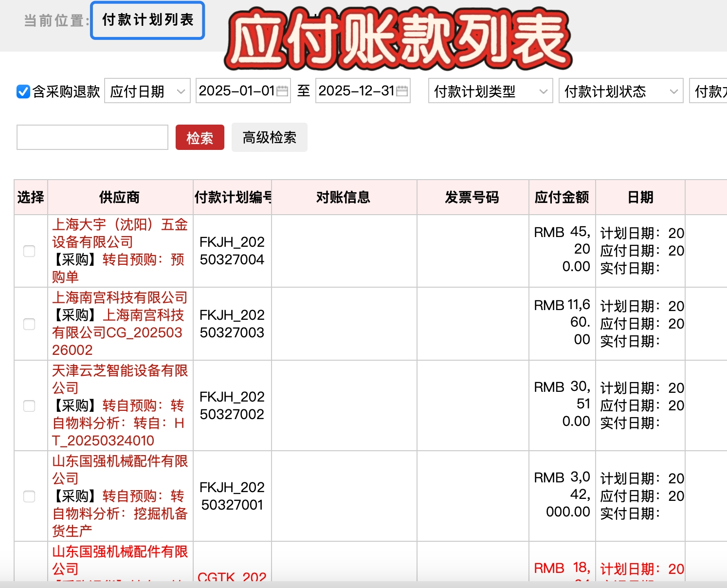Open order link 转自物料分析：挖掘机备货生产
This screenshot has height=588, width=727.
tap(120, 514)
